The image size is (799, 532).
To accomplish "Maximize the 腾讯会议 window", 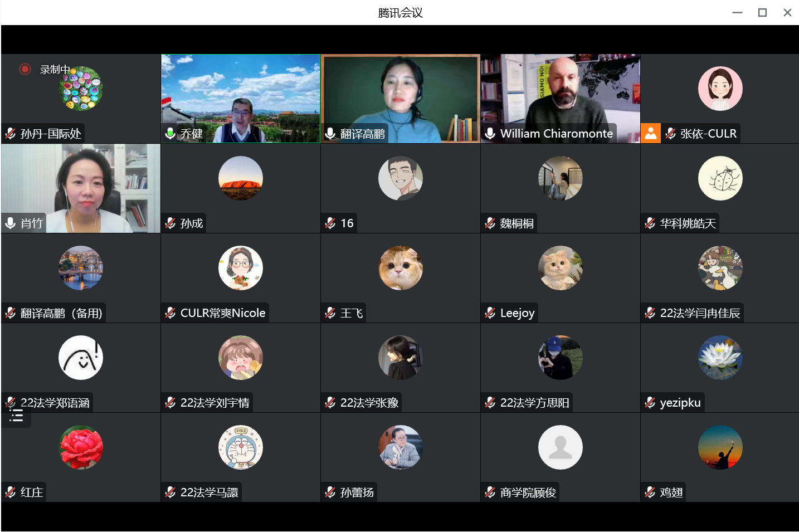I will pos(762,12).
